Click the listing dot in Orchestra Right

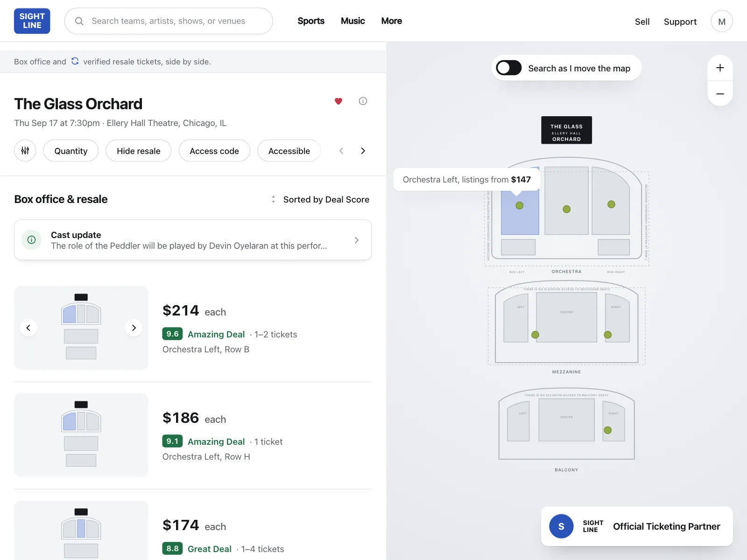[x=612, y=204]
